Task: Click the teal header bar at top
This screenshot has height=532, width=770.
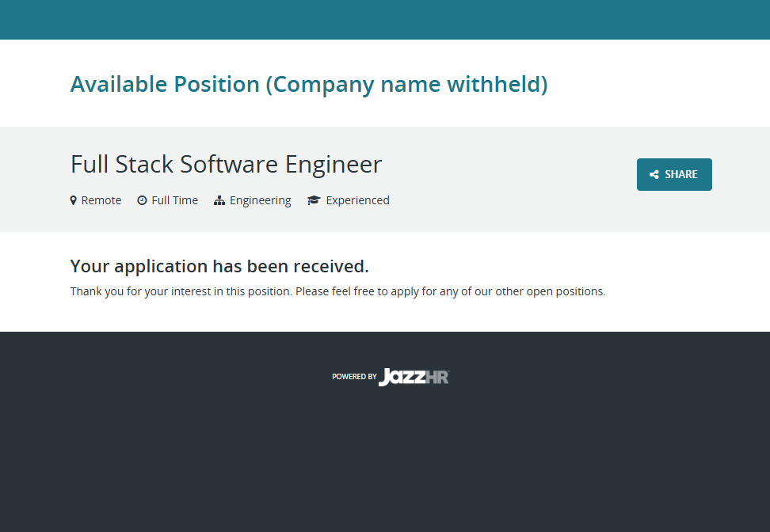Action: [385, 20]
